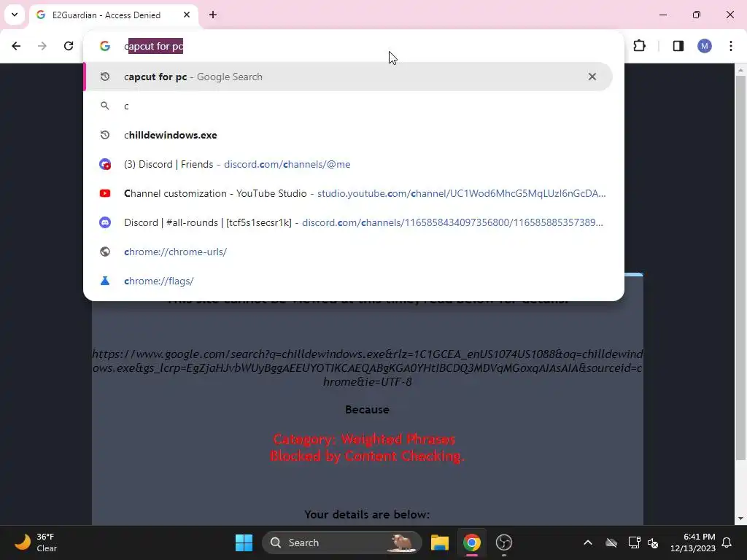Viewport: 747px width, 560px height.
Task: Select the chrome://flags/ suggestion
Action: pyautogui.click(x=348, y=281)
